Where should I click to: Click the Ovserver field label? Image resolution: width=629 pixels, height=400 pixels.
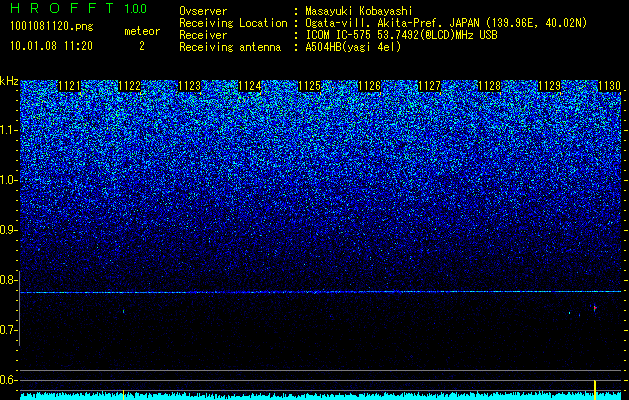pos(203,11)
